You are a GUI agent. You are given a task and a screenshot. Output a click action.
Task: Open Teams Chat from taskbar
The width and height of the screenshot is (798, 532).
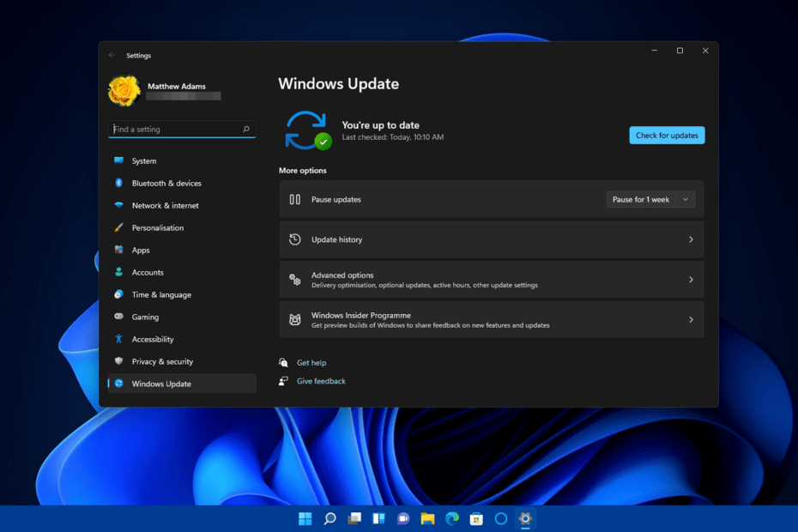(x=403, y=519)
